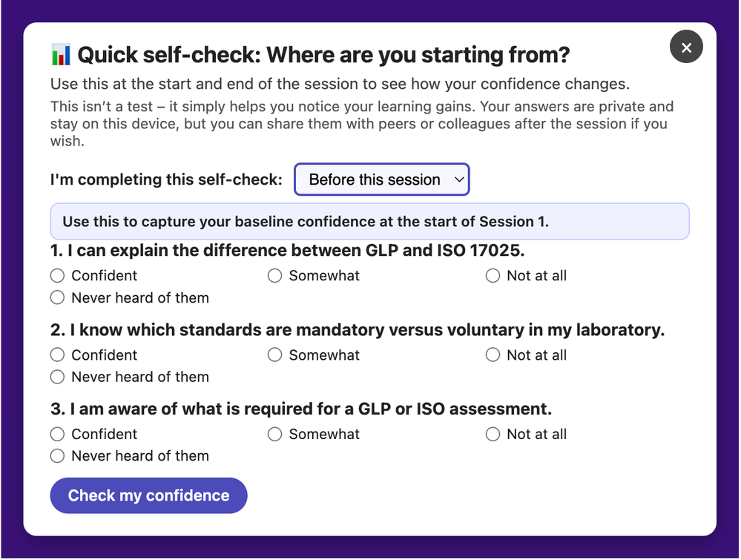Choose Never heard of them for question 1
This screenshot has height=560, width=741.
(58, 298)
